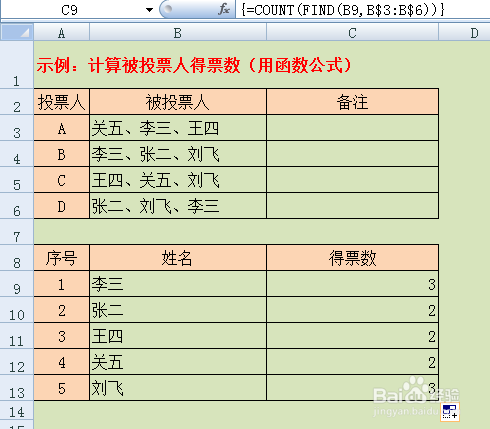
Task: Select row 10 header
Action: coord(17,310)
